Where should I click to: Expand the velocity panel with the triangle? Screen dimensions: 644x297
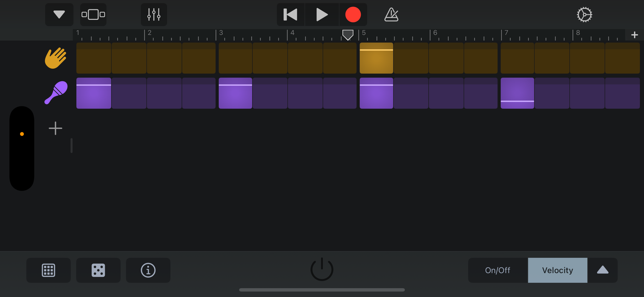[602, 270]
